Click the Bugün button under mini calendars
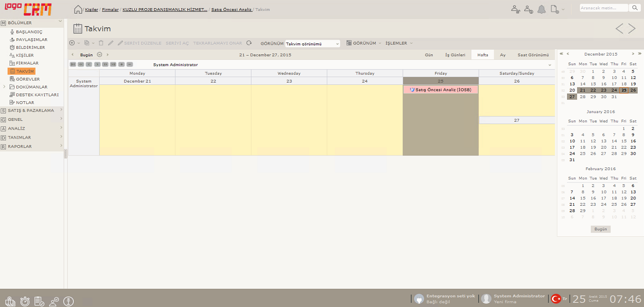 point(600,229)
